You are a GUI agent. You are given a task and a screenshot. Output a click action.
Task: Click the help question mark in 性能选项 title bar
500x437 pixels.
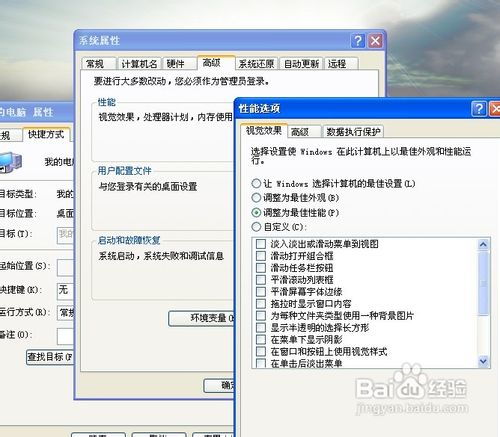(x=479, y=109)
